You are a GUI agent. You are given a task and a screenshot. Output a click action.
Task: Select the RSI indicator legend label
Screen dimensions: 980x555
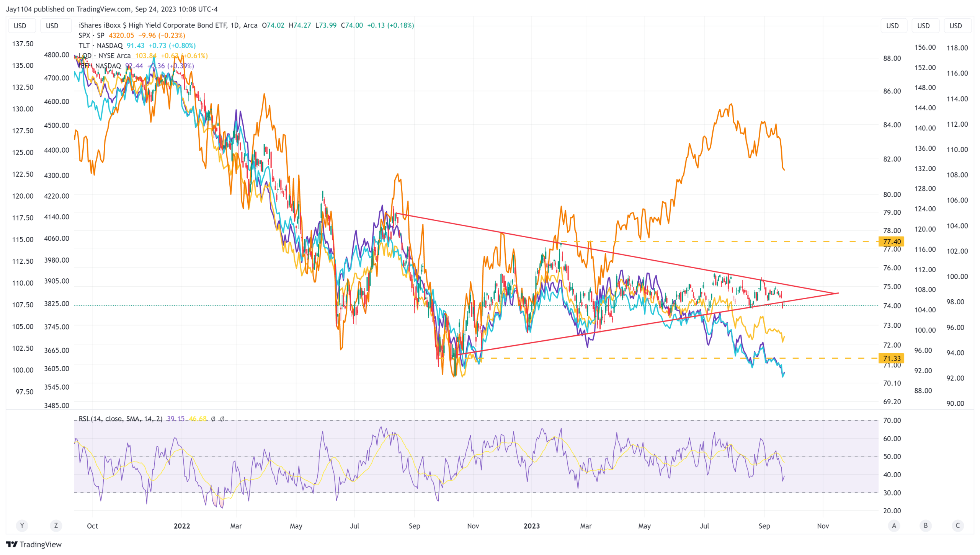(121, 419)
